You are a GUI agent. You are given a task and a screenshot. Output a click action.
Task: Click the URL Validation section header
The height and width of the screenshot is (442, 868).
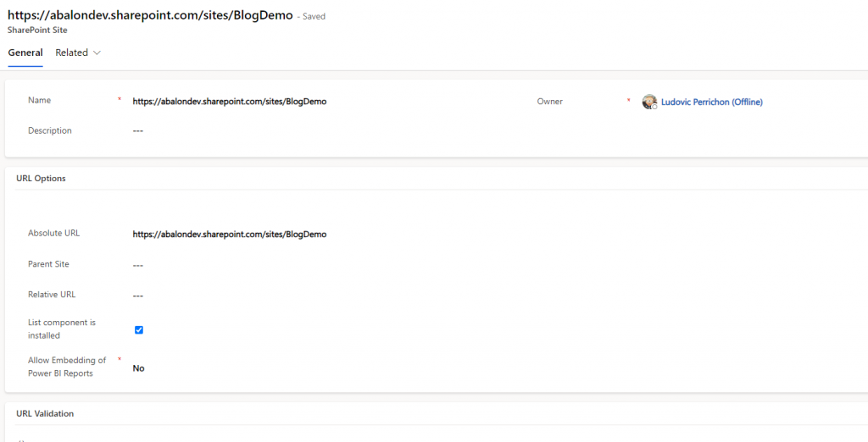45,413
